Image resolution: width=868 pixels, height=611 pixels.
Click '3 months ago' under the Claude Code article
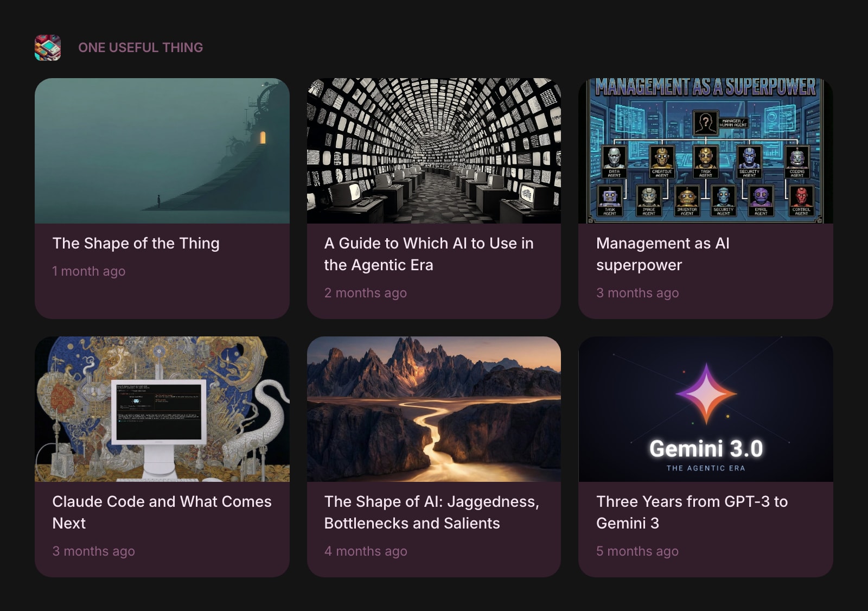(93, 551)
